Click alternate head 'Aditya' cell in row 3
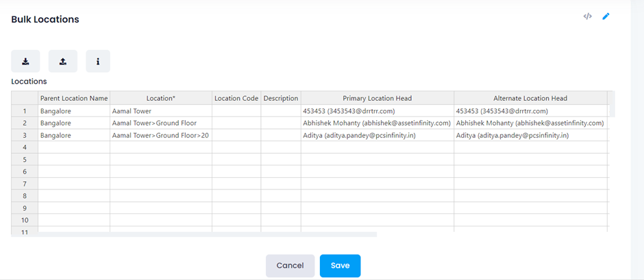Screen dimensions: 644x280 [x=530, y=135]
